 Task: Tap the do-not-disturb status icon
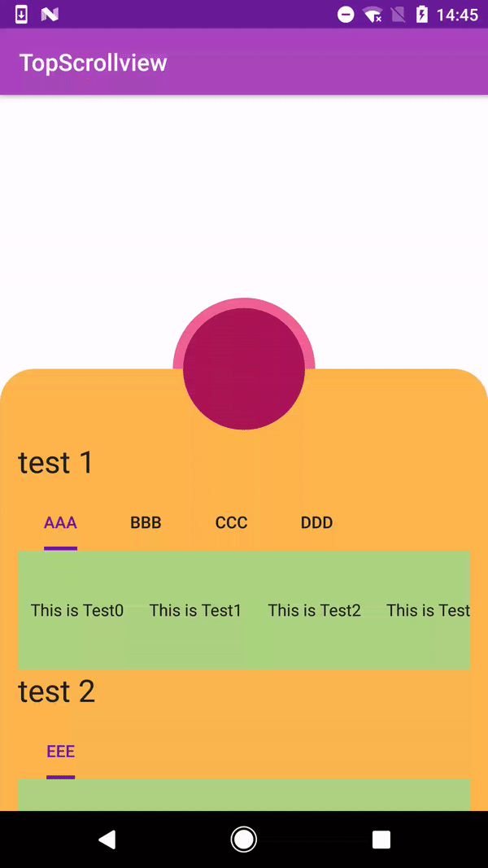pos(346,15)
